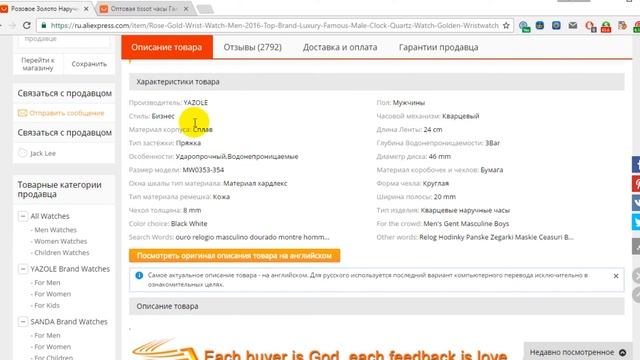Open the red circle extension with gray badge
This screenshot has width=640, height=360.
pyautogui.click(x=590, y=27)
